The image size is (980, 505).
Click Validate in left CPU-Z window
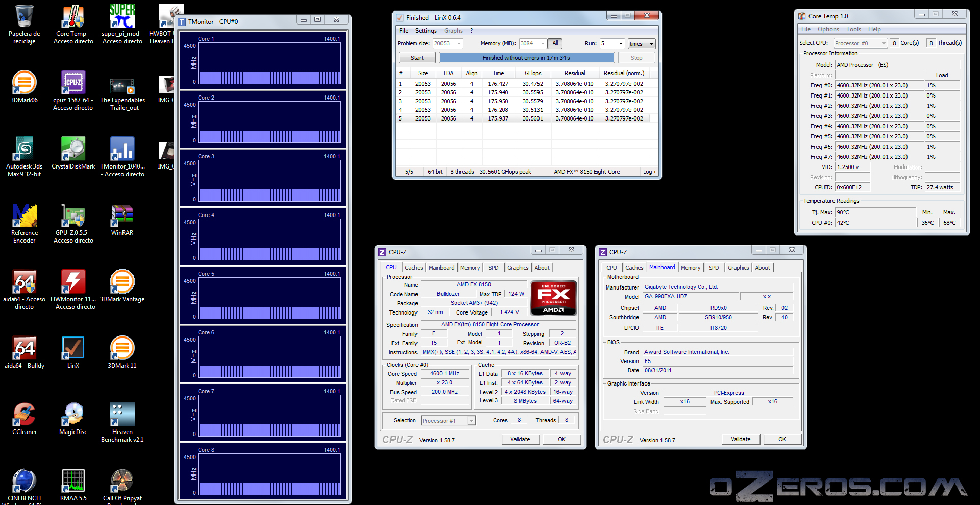[x=520, y=439]
